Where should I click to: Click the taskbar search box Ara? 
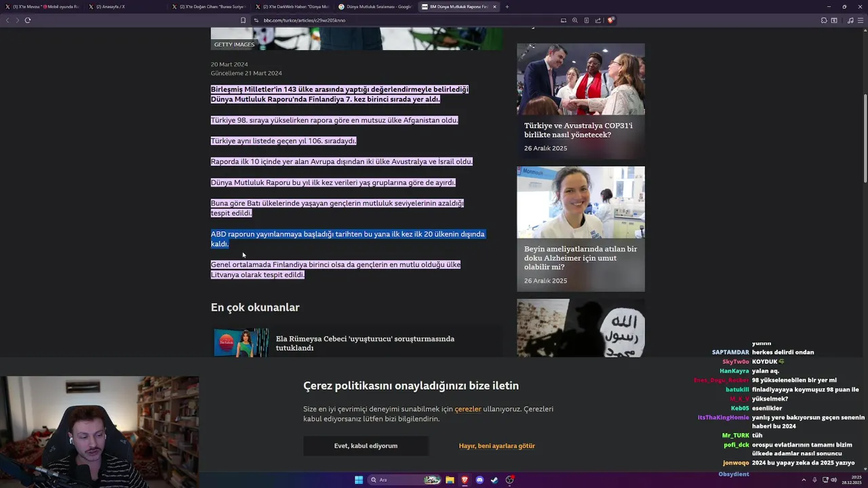pyautogui.click(x=405, y=480)
